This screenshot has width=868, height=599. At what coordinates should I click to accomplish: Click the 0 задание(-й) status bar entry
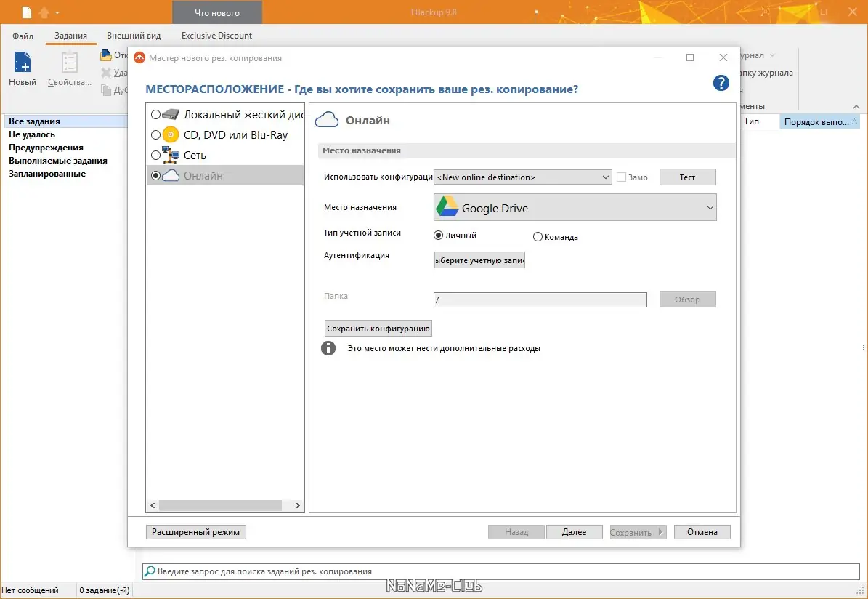point(105,590)
